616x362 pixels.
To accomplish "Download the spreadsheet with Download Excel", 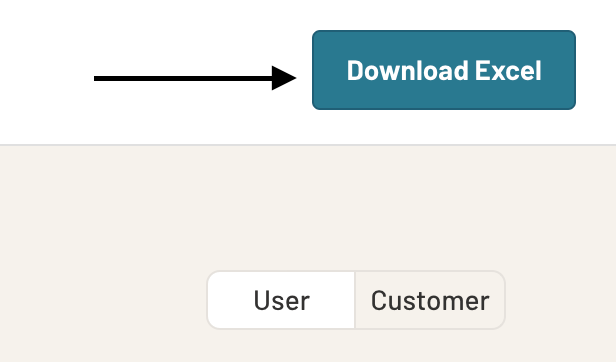I will (x=444, y=70).
